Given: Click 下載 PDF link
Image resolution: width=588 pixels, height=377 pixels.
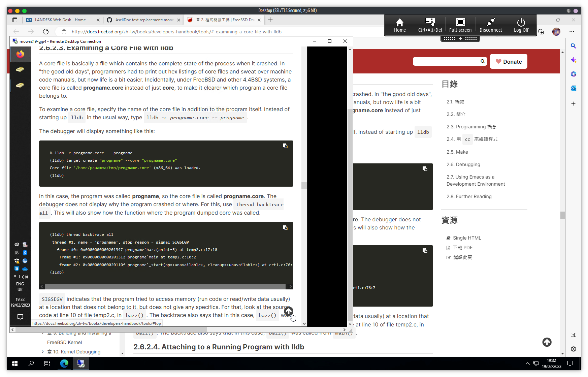Looking at the screenshot, I should (x=462, y=248).
